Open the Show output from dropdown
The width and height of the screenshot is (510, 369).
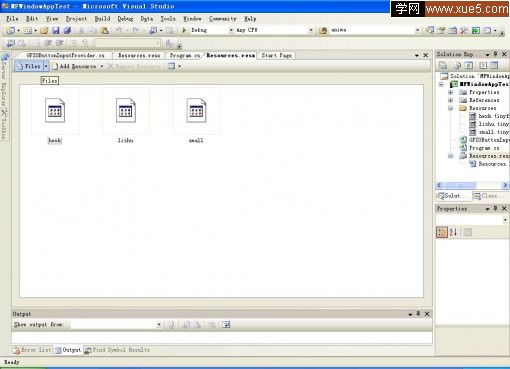159,324
